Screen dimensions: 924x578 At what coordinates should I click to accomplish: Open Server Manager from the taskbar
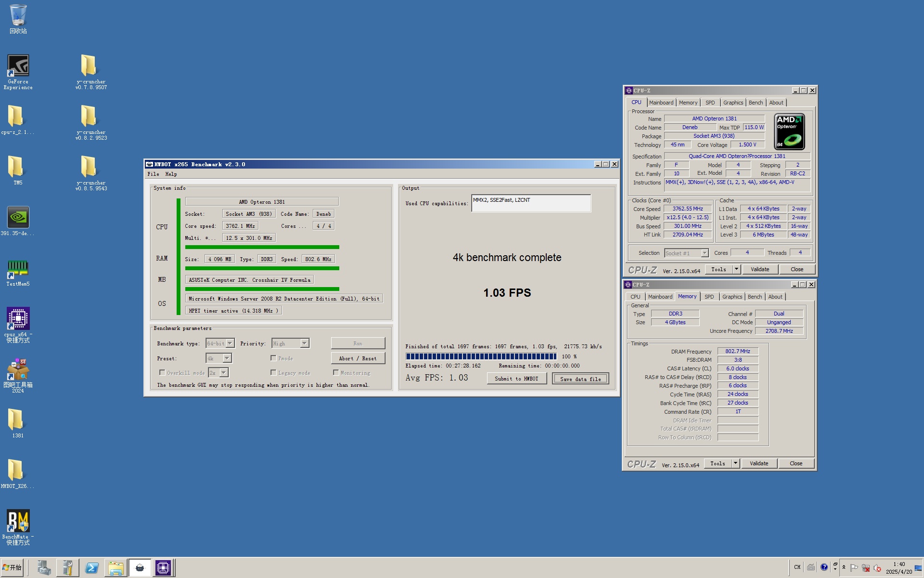coord(44,568)
